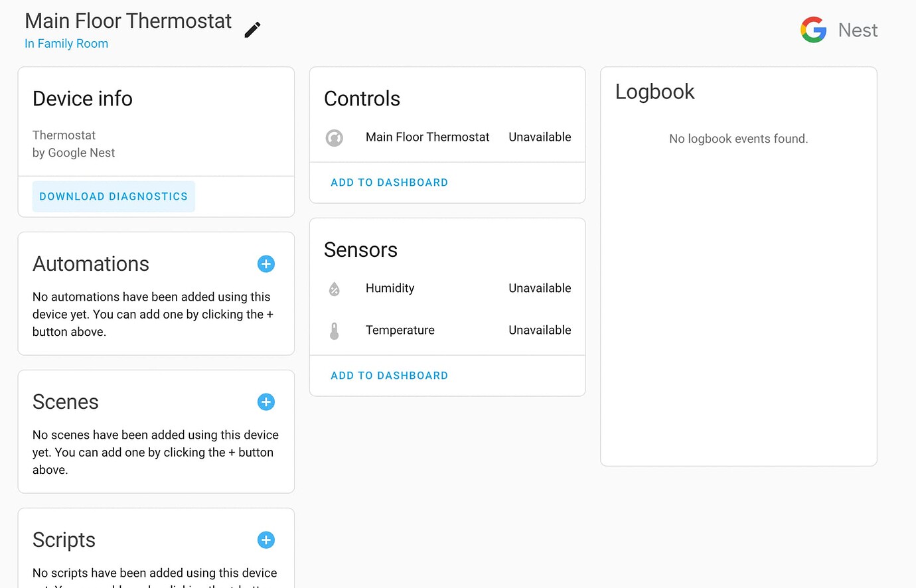Click the Download Diagnostics button

point(113,196)
